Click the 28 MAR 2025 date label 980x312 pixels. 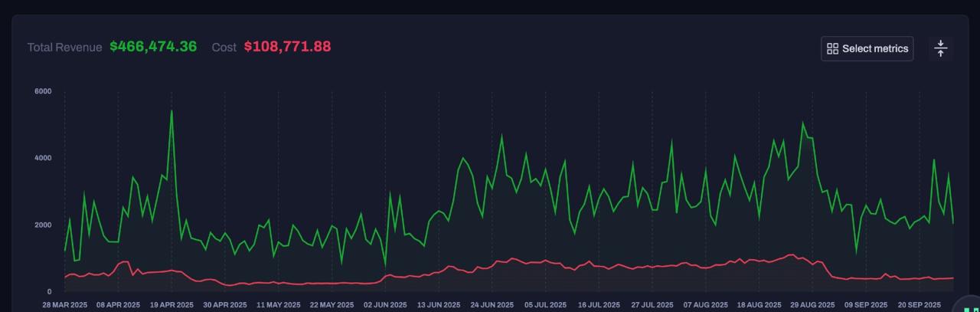coord(64,304)
